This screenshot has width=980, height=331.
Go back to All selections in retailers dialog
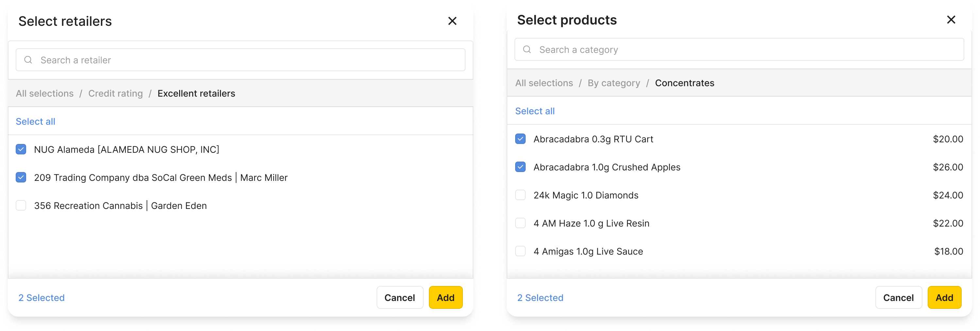44,93
